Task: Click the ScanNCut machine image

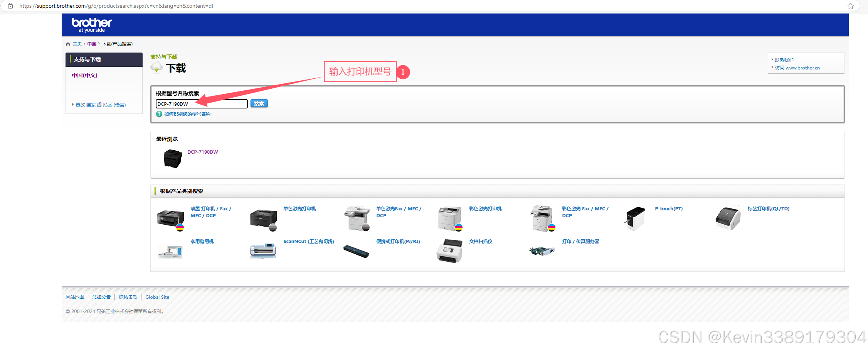Action: pyautogui.click(x=263, y=251)
